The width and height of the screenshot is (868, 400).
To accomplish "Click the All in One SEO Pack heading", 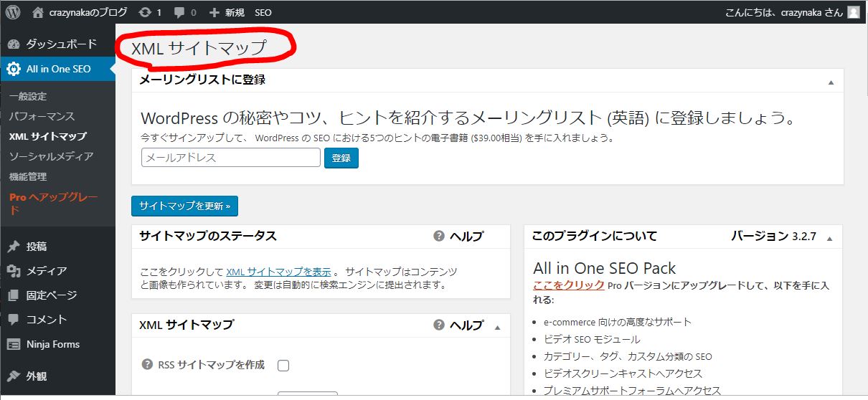I will click(x=605, y=268).
